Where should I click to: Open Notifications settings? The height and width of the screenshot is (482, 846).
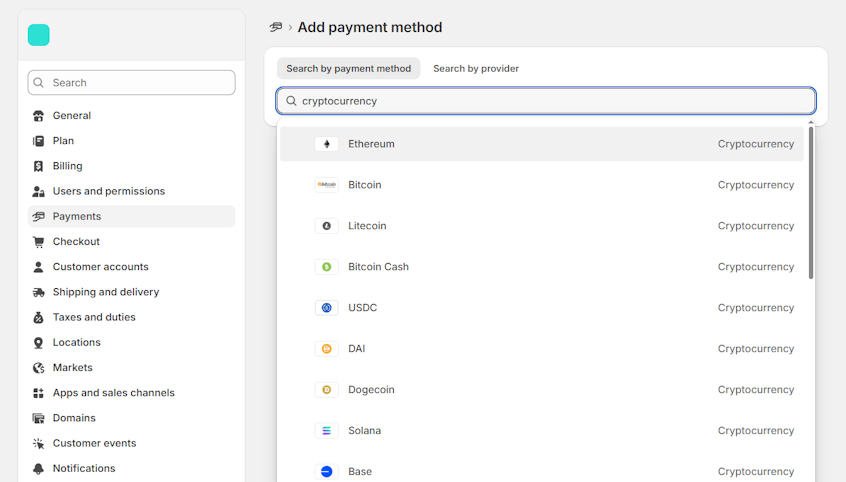click(132, 469)
